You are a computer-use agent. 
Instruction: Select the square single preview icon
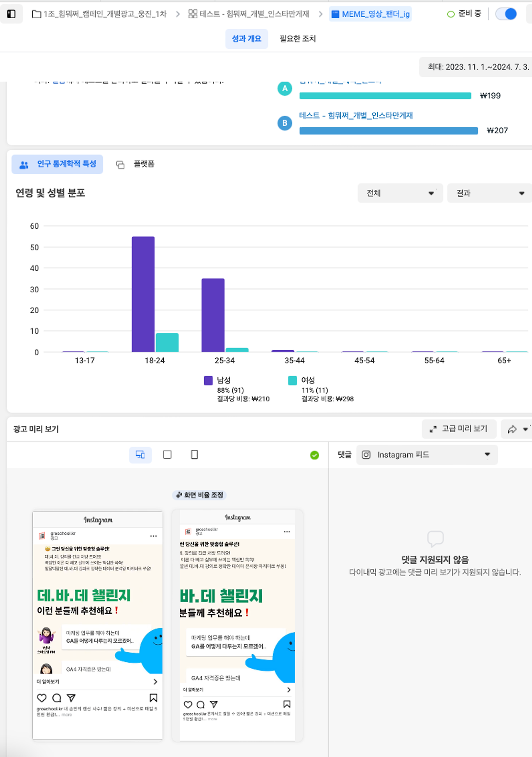[167, 455]
